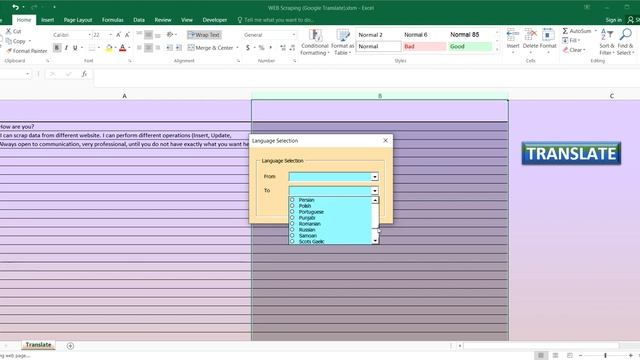Click the Tell me what you want field

click(x=279, y=20)
